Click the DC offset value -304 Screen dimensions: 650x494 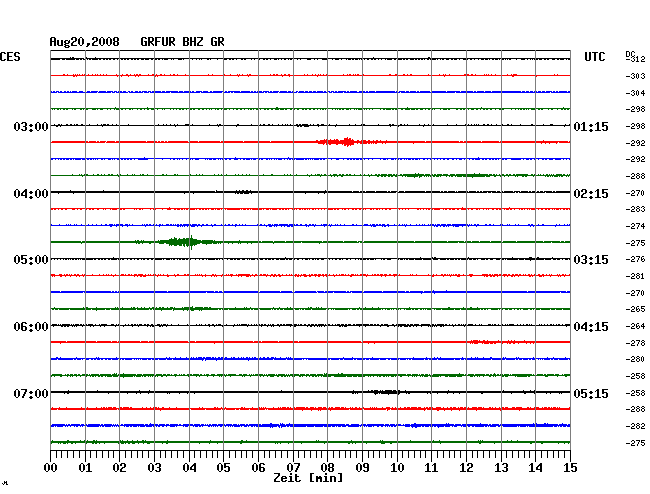pos(635,93)
